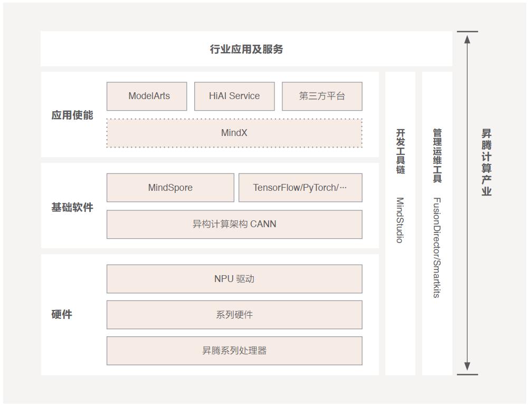Select the ModelArts box

[x=147, y=96]
